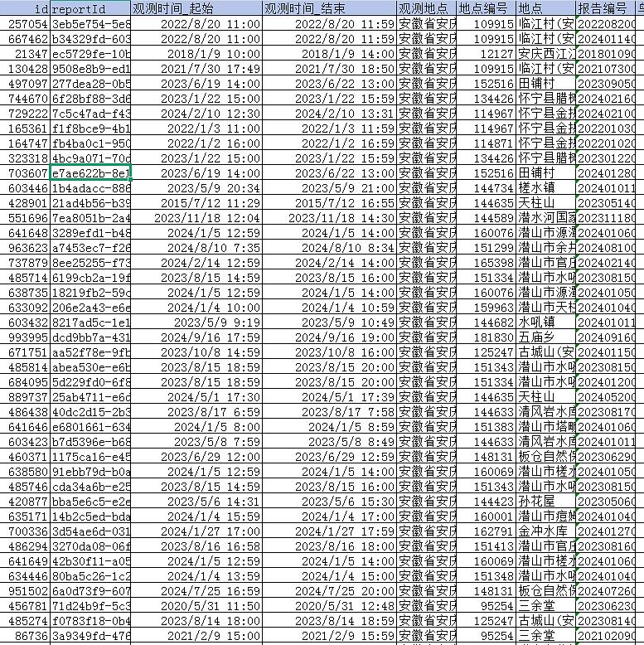Select id cell 667462

point(25,39)
